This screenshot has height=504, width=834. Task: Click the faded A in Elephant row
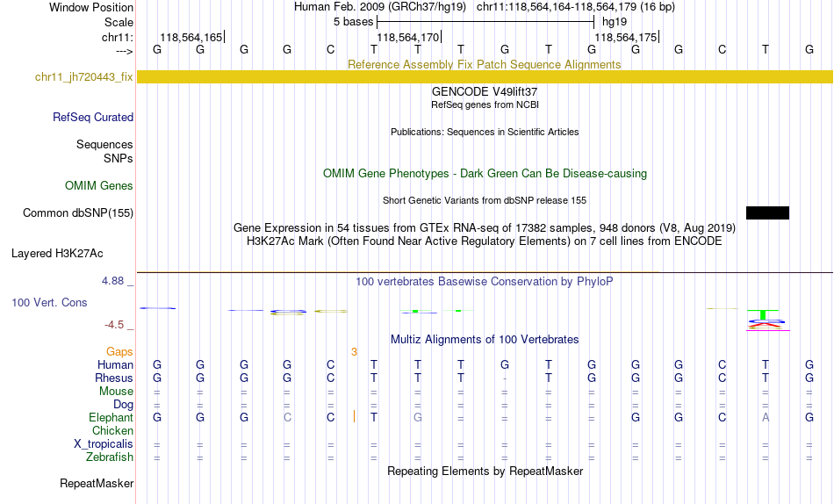click(x=766, y=418)
